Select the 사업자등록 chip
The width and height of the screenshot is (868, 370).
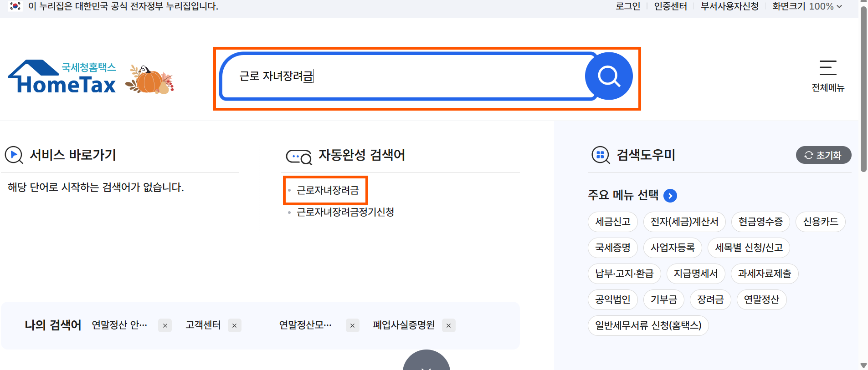673,248
